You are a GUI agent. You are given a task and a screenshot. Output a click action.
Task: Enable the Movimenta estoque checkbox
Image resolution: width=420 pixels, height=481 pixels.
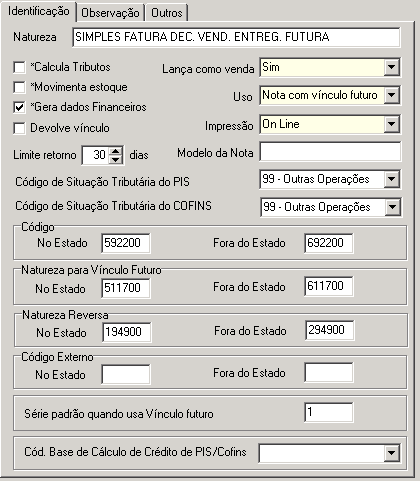pyautogui.click(x=19, y=87)
